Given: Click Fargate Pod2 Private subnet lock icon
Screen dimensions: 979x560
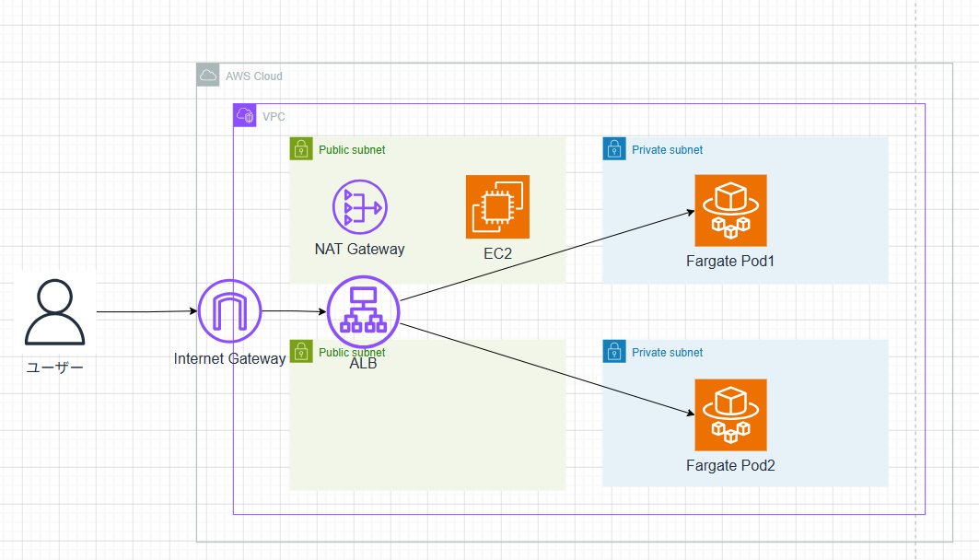Looking at the screenshot, I should pyautogui.click(x=614, y=352).
